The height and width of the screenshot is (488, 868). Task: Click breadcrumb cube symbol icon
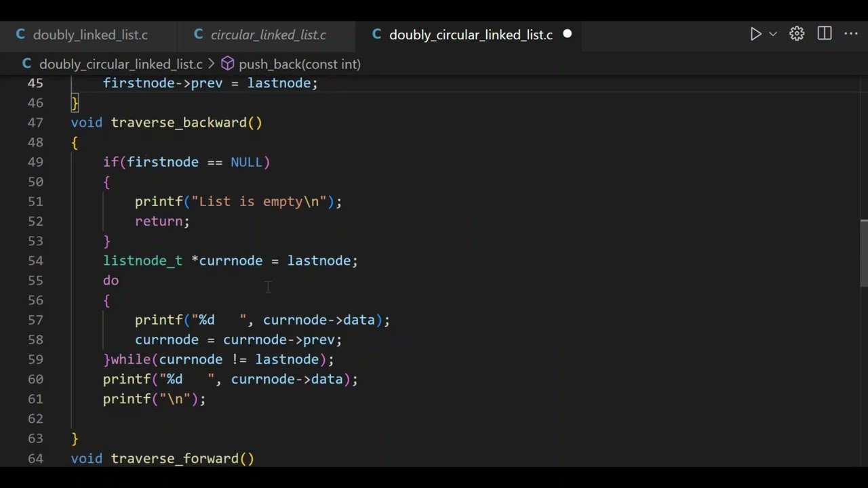point(228,64)
